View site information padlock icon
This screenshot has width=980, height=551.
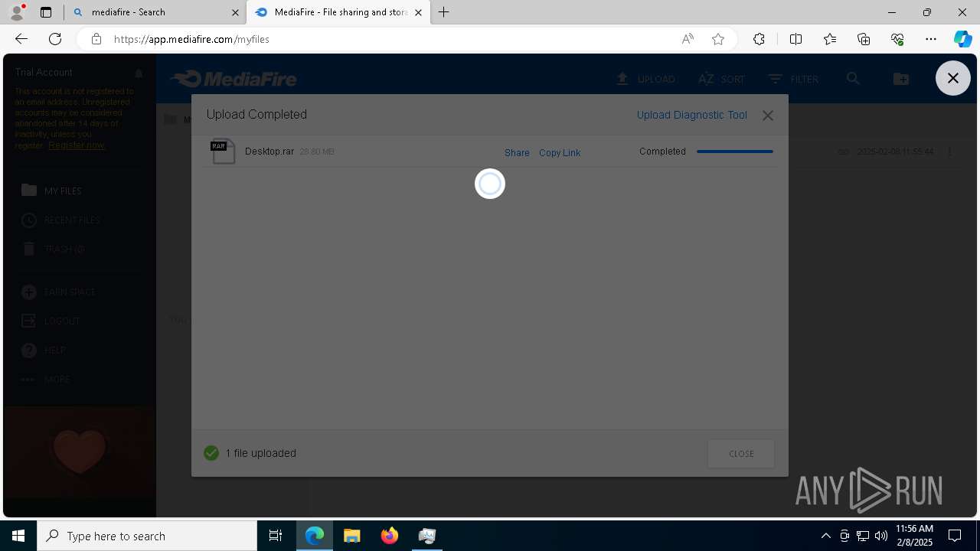96,39
